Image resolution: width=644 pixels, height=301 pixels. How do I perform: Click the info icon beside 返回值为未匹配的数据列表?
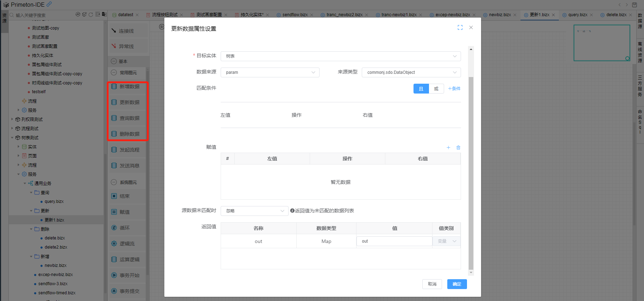click(292, 211)
